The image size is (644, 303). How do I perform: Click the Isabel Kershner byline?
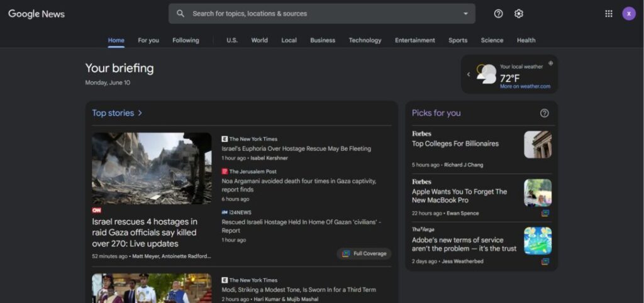click(x=269, y=158)
